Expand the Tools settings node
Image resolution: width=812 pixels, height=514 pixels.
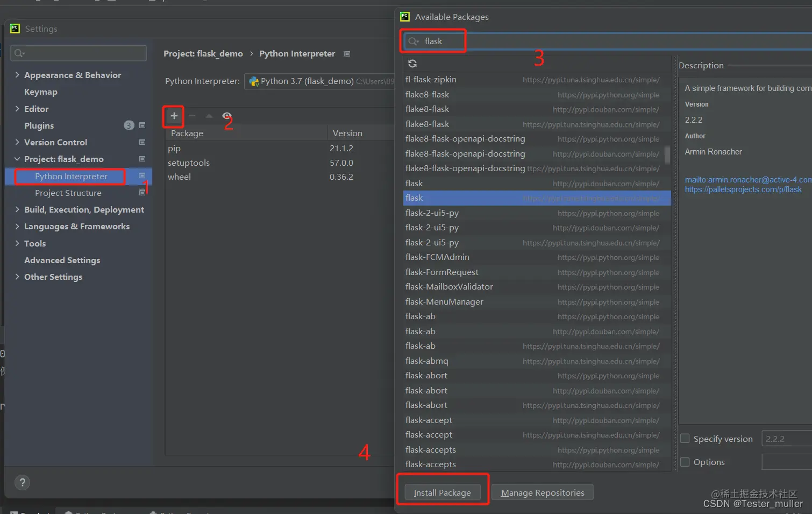[17, 243]
